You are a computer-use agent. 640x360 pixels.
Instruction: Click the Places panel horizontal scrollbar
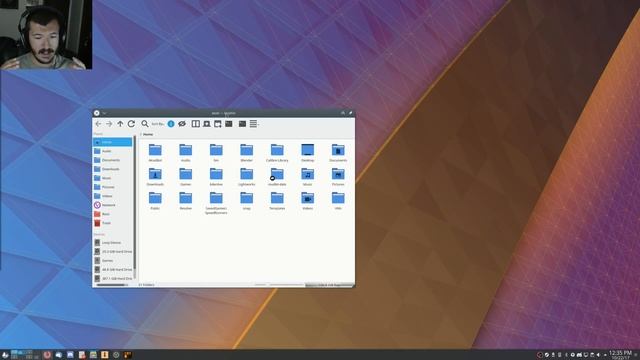pos(111,285)
